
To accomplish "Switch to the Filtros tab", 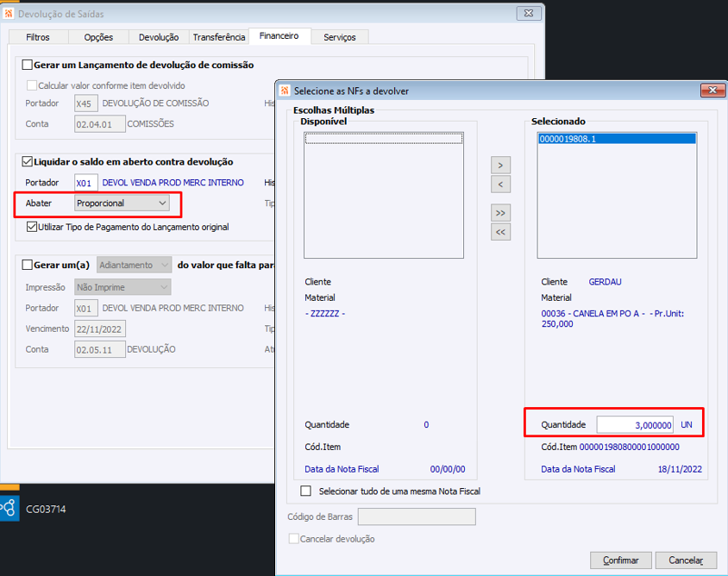I will click(x=38, y=37).
